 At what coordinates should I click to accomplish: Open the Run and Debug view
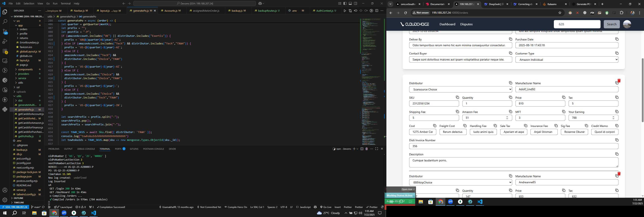[x=5, y=41]
